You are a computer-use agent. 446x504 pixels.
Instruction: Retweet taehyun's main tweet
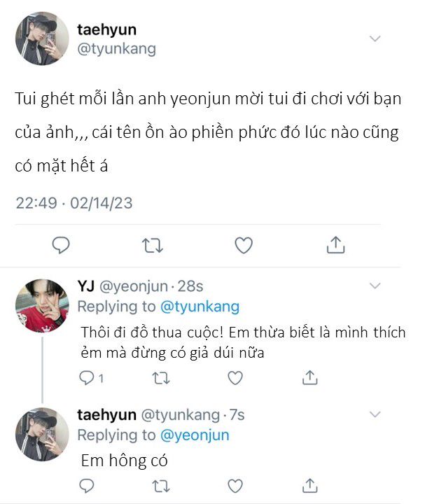[152, 244]
